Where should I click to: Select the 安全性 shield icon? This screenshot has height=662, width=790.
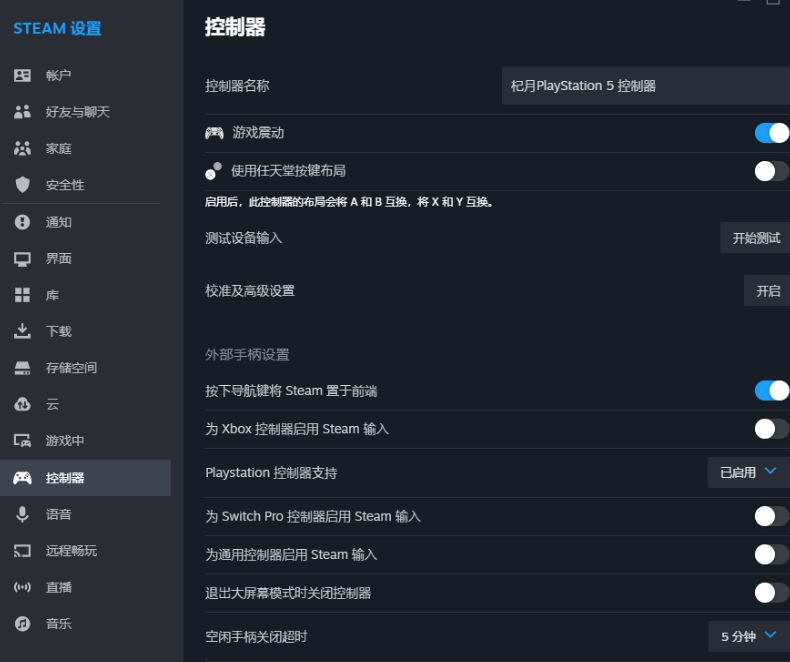(x=22, y=185)
